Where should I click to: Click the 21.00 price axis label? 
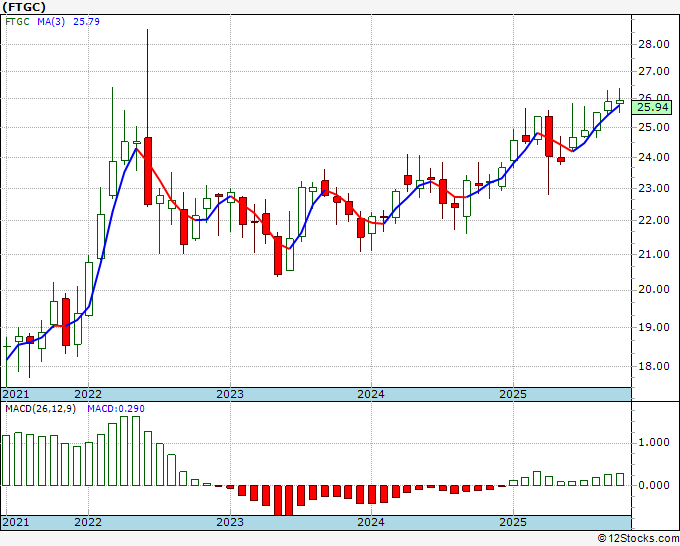654,254
